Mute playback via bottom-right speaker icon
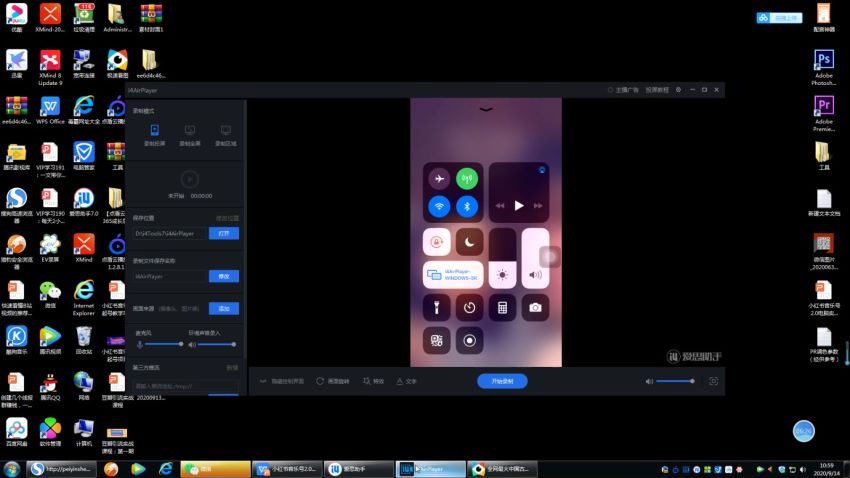The width and height of the screenshot is (850, 478). 649,381
